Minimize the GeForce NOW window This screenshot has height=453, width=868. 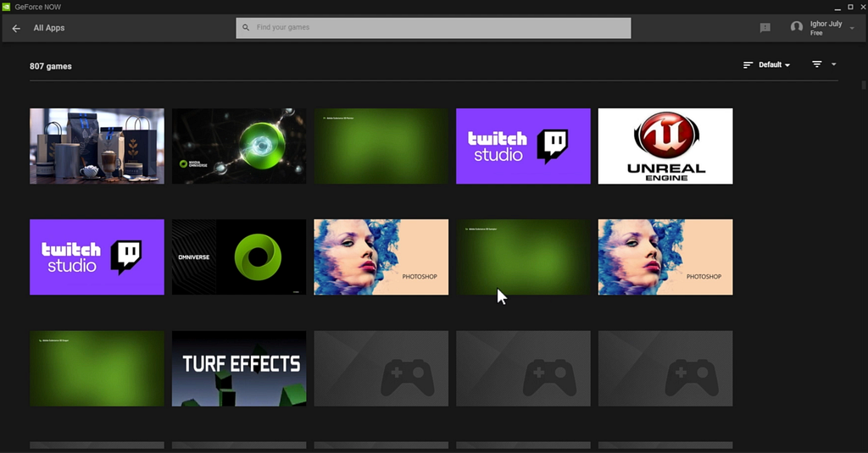pos(837,7)
